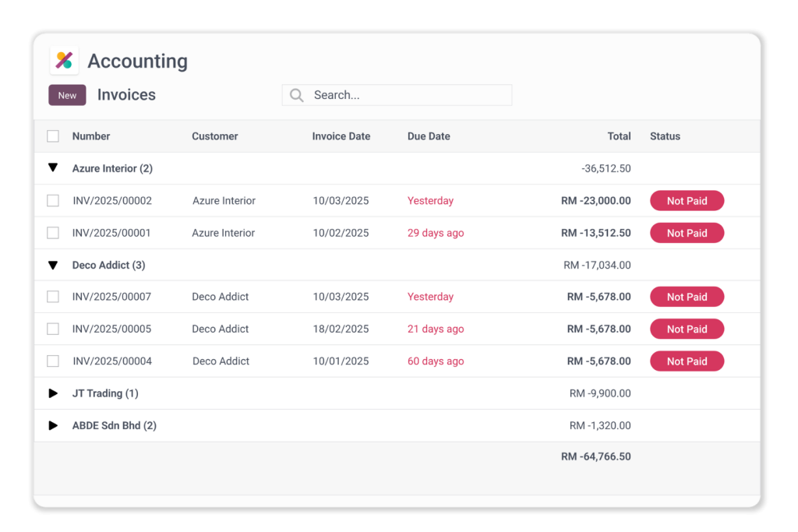Select checkbox for invoice INV/2025/00001
Viewport: 798px width, 532px height.
click(x=53, y=233)
